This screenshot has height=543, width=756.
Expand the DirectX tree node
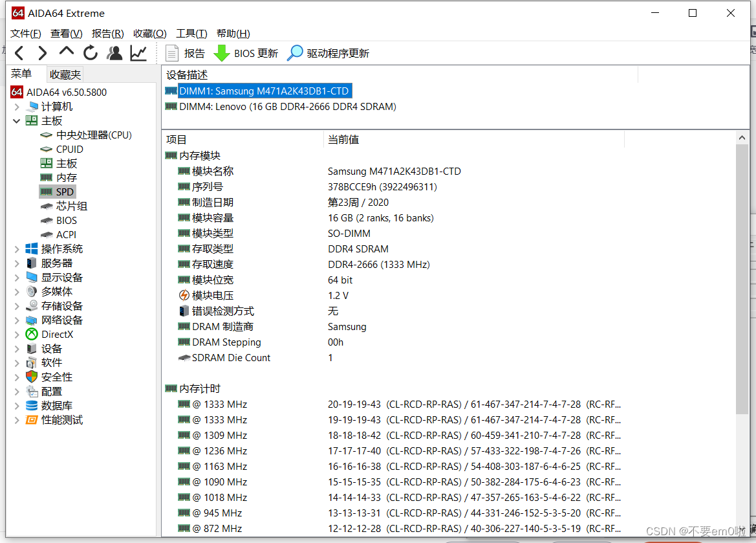coord(17,335)
